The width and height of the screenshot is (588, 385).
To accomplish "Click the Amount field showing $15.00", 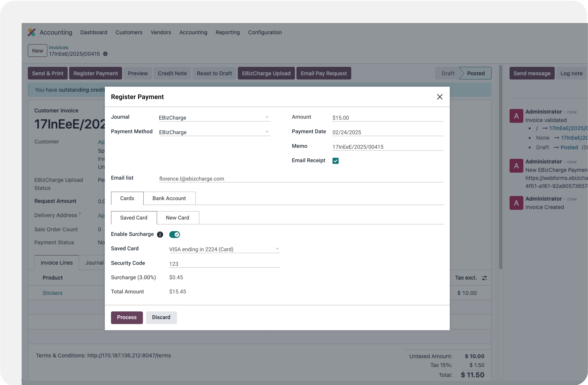I will pyautogui.click(x=388, y=117).
